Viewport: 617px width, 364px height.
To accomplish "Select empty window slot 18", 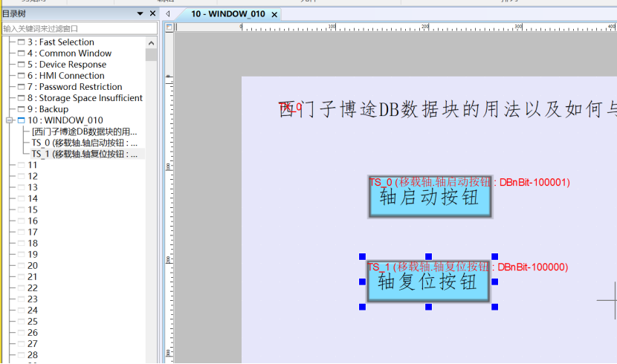I will point(33,244).
